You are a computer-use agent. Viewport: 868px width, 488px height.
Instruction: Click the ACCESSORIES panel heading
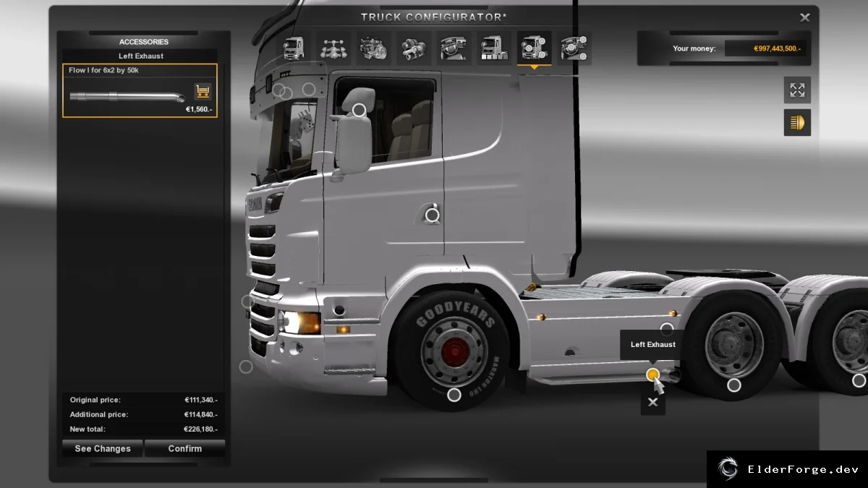[x=144, y=42]
